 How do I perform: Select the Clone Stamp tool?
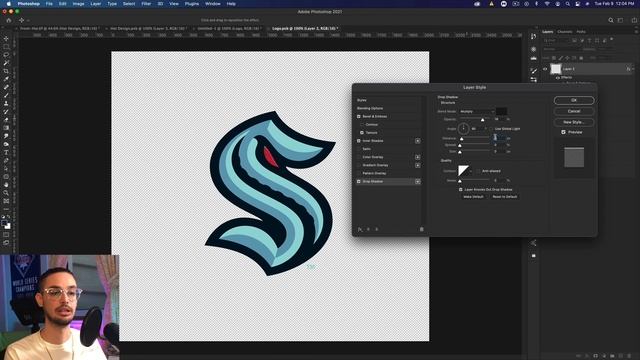6,103
